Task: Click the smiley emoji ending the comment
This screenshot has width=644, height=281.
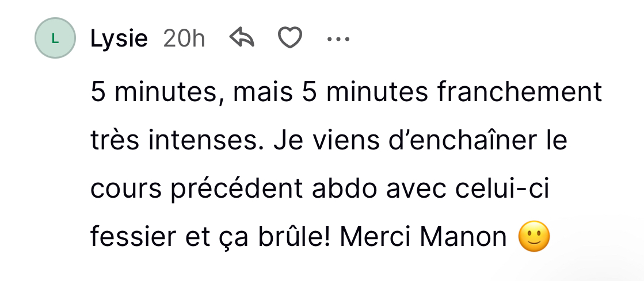Action: pyautogui.click(x=534, y=237)
